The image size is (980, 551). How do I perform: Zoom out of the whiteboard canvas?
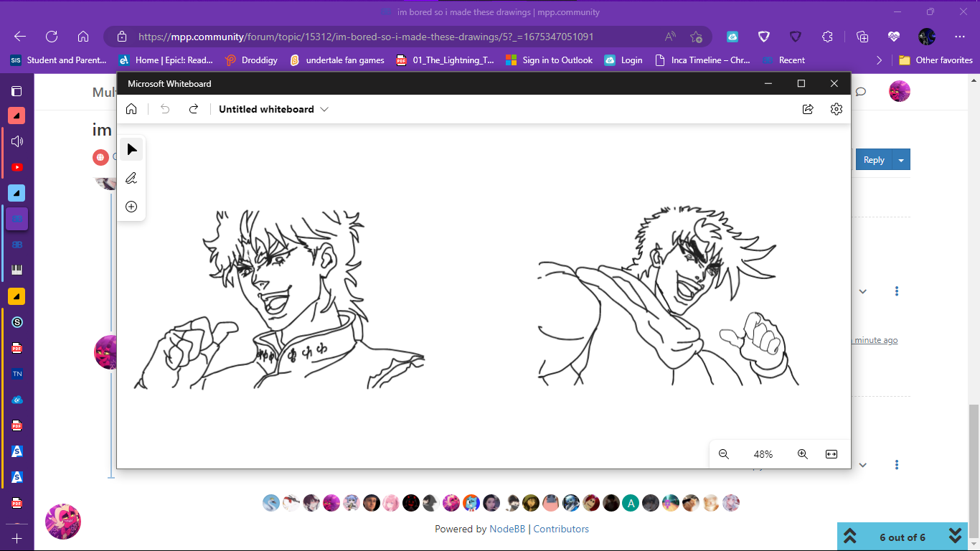point(724,454)
